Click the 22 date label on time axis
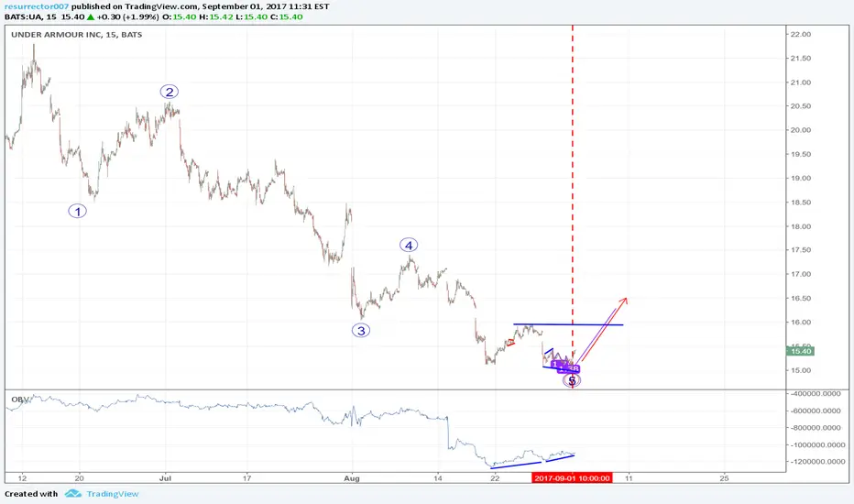This screenshot has width=854, height=504. (x=495, y=478)
